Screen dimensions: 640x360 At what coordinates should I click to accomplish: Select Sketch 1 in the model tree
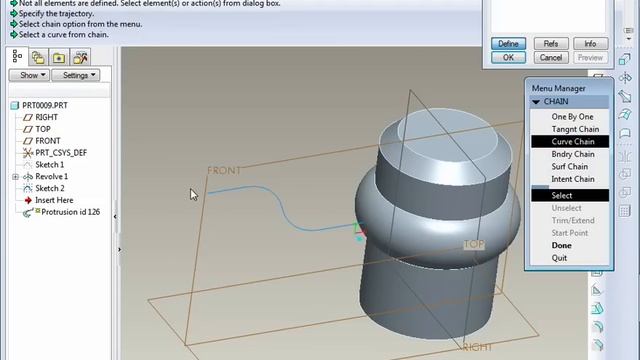click(49, 164)
